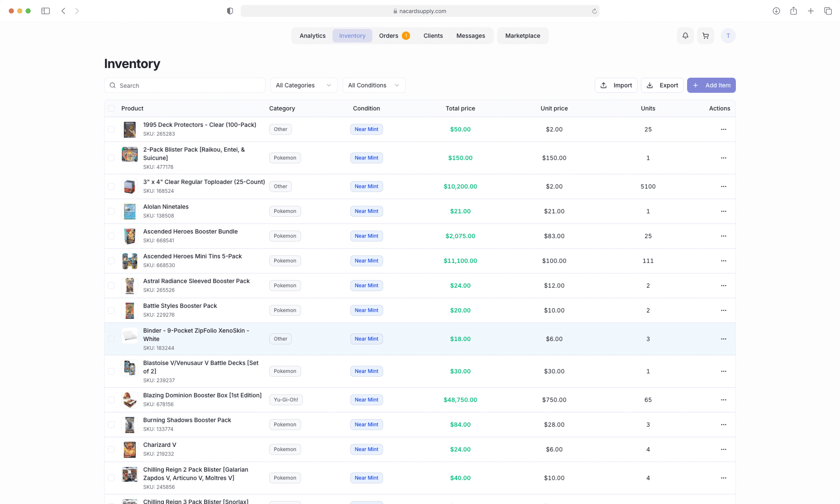Click the privacy shield icon
This screenshot has height=504, width=840.
click(x=230, y=11)
